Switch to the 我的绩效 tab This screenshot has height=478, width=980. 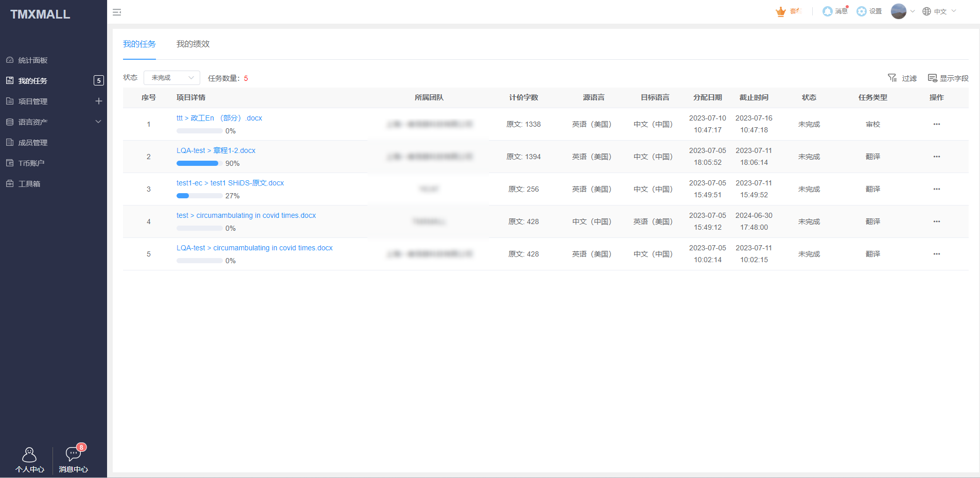point(193,44)
